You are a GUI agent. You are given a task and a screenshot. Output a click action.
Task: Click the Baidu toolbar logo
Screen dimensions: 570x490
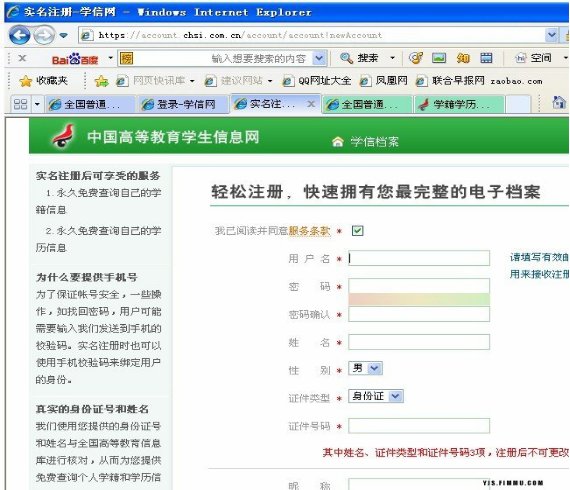click(75, 59)
